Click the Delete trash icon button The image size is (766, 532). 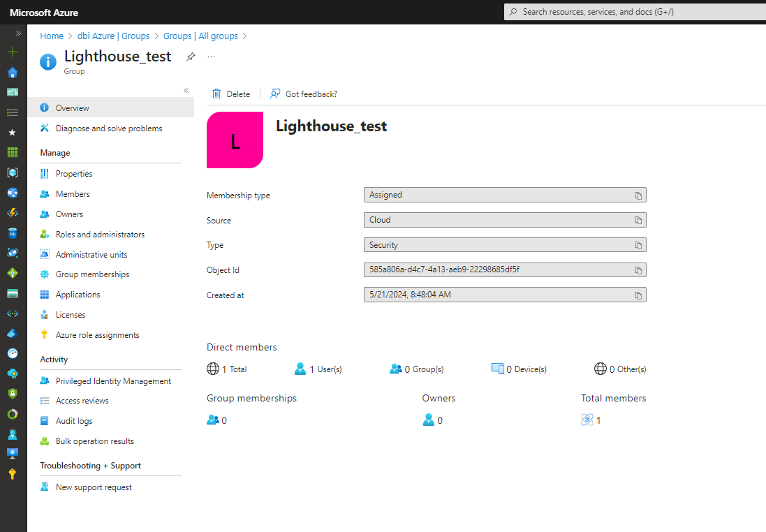pos(231,94)
